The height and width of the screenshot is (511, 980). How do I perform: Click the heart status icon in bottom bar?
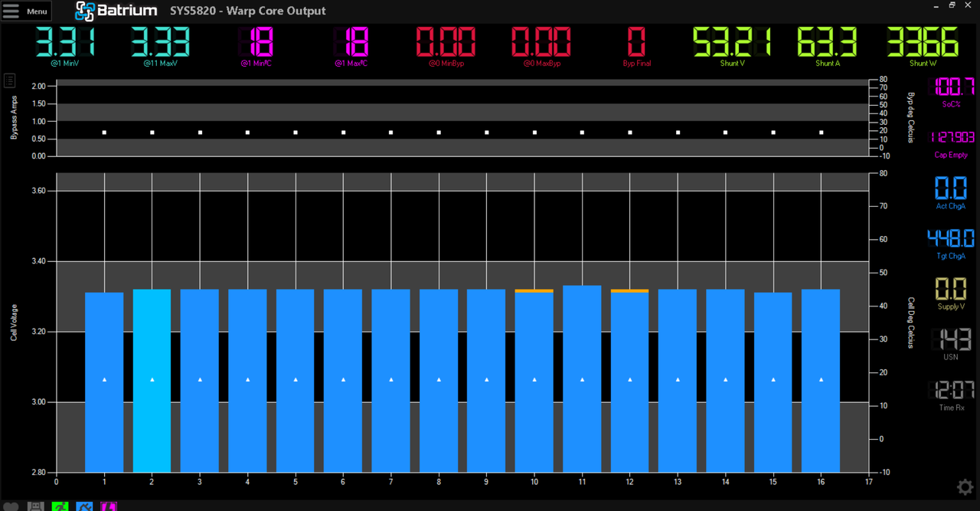coord(11,506)
